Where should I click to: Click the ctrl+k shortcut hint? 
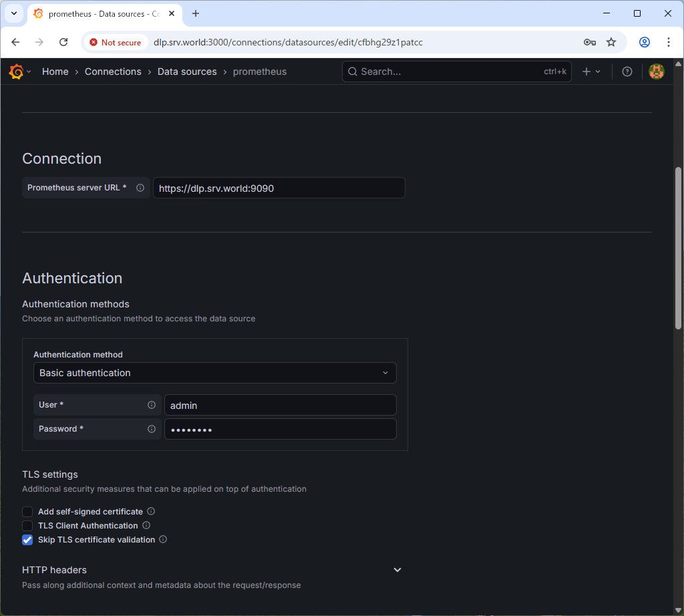(555, 71)
